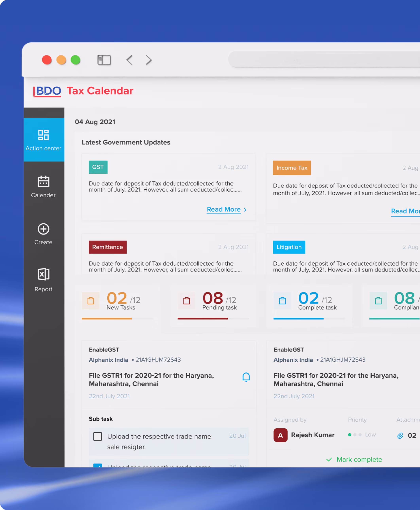The height and width of the screenshot is (510, 420).
Task: Click the 22nd July 2021 date on left task
Action: pos(109,396)
